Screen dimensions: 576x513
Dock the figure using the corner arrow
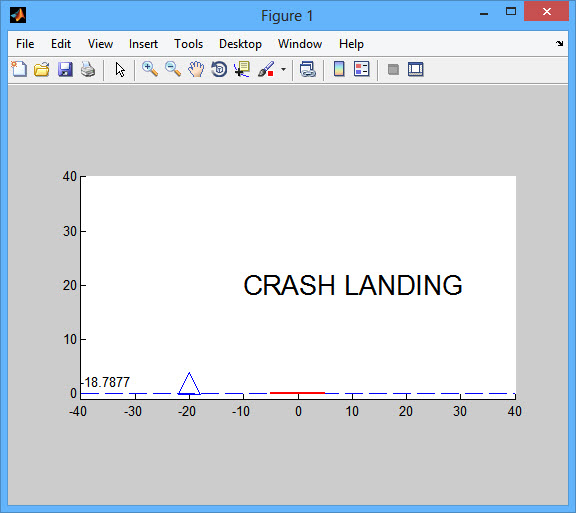click(559, 44)
